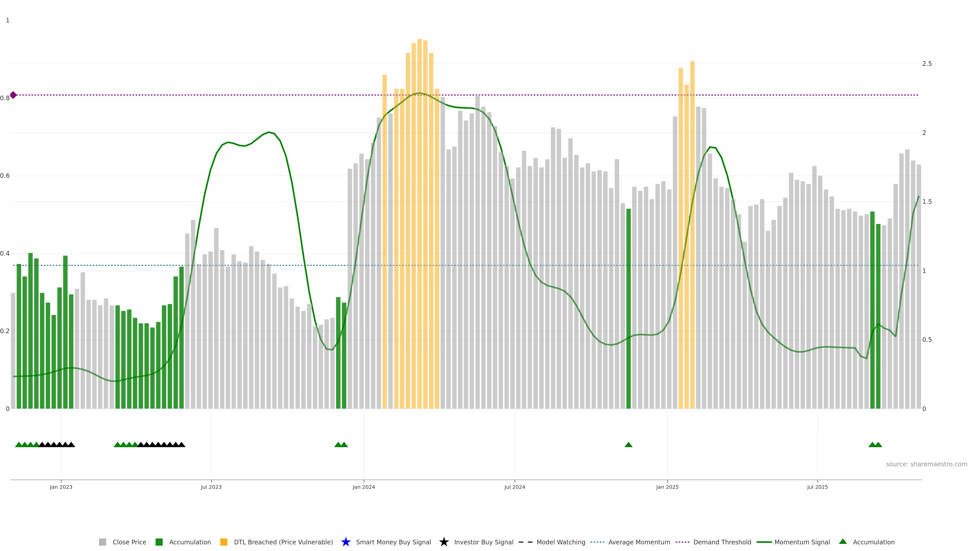
Task: Click the orange DTL Breached legend swatch
Action: click(224, 542)
